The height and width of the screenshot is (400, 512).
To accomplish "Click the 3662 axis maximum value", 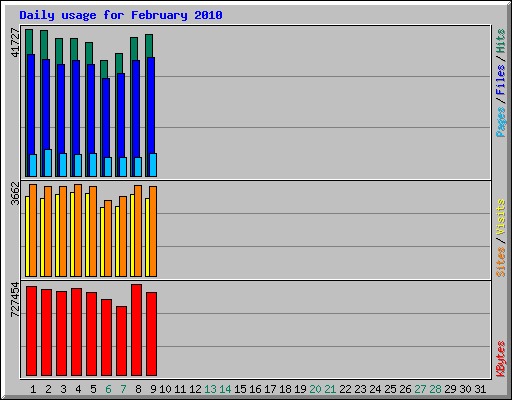I will 15,193.
